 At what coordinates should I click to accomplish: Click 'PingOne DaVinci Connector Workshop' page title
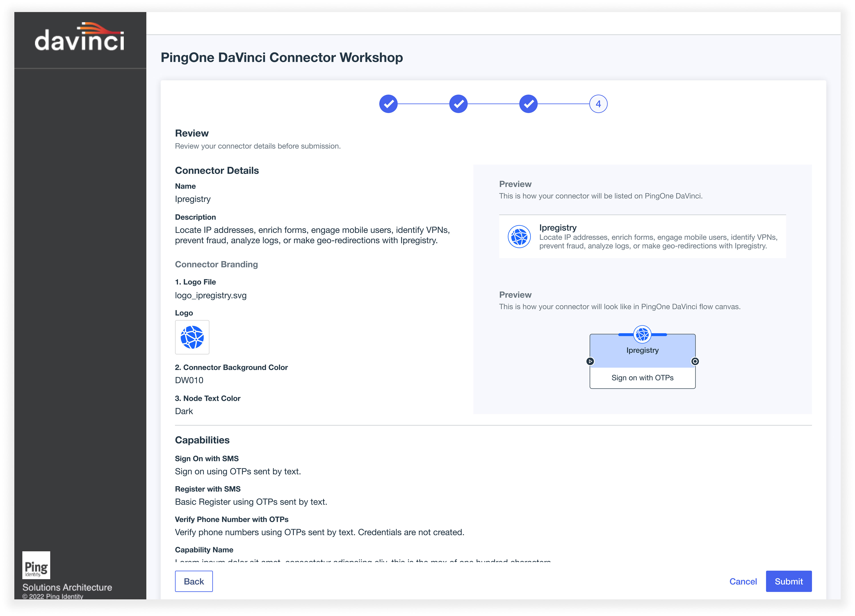282,57
